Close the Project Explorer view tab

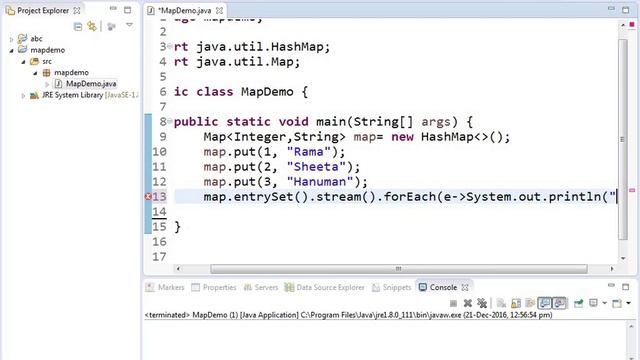click(77, 11)
